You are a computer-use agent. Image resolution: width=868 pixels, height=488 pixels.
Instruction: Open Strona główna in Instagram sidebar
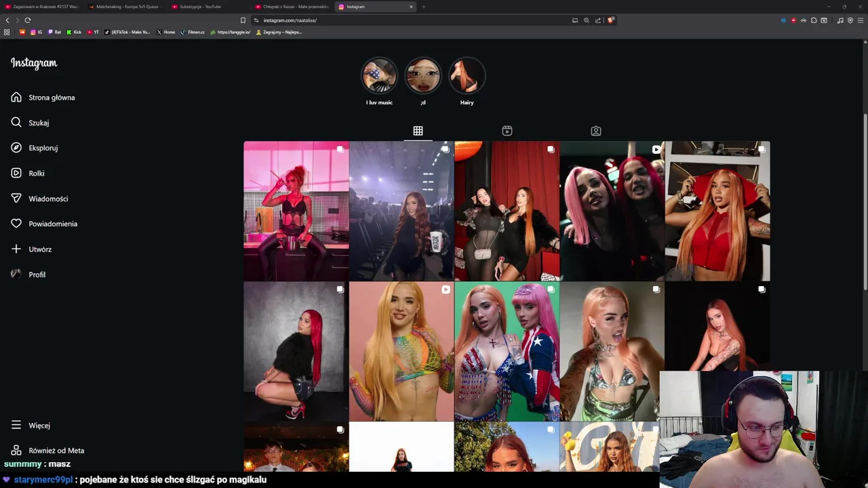pos(43,98)
